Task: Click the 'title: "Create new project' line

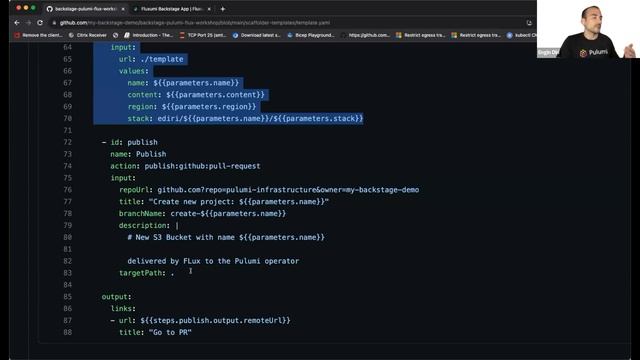Action: coord(224,202)
